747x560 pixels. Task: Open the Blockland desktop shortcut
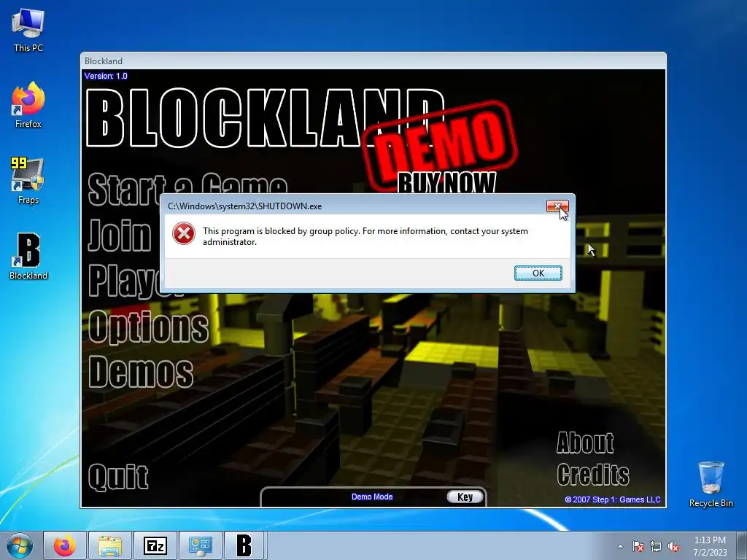click(28, 256)
